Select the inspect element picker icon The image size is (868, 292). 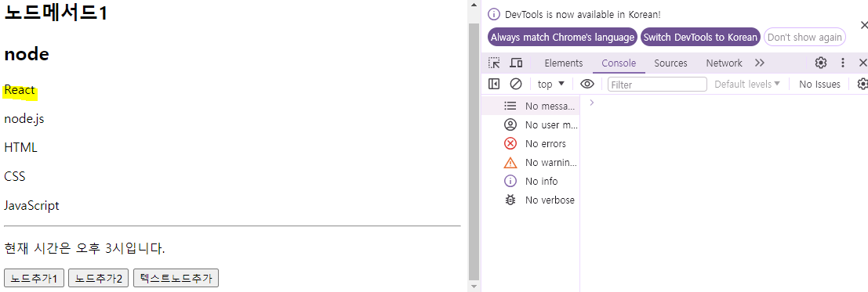point(494,63)
